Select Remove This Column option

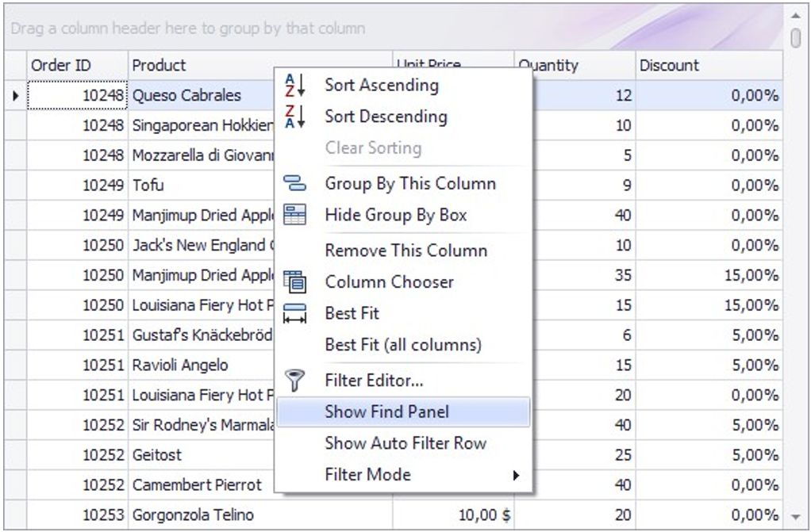click(405, 251)
